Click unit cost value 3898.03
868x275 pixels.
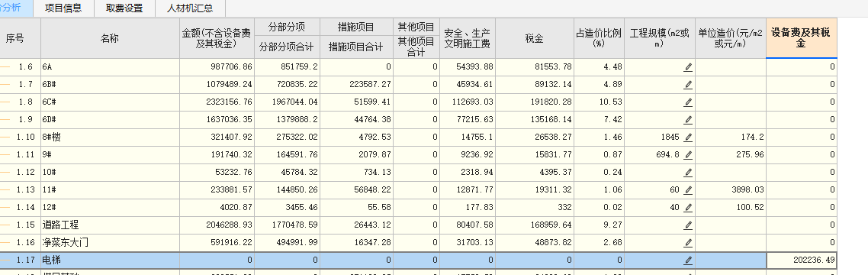tap(748, 190)
